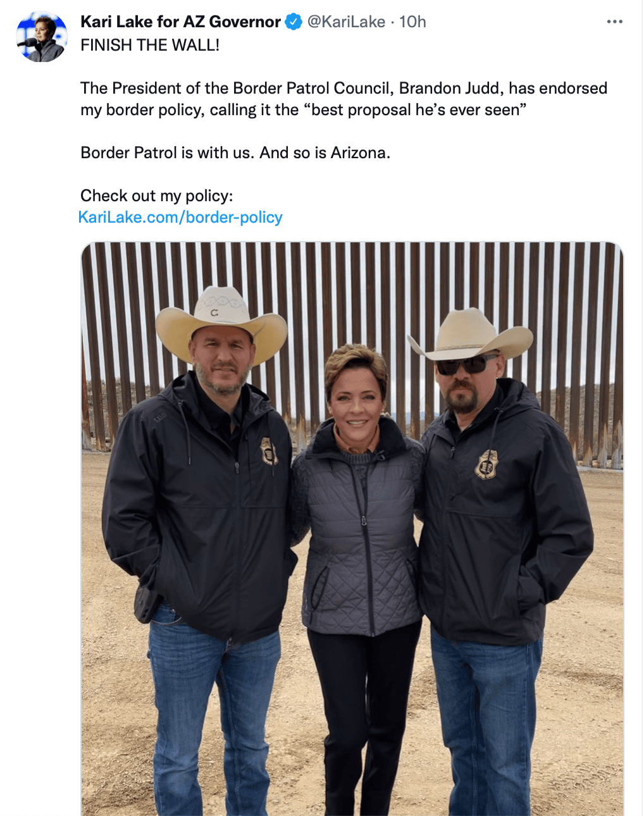This screenshot has width=644, height=816.
Task: Click the "Border Patrol is with us" line
Action: click(x=168, y=152)
